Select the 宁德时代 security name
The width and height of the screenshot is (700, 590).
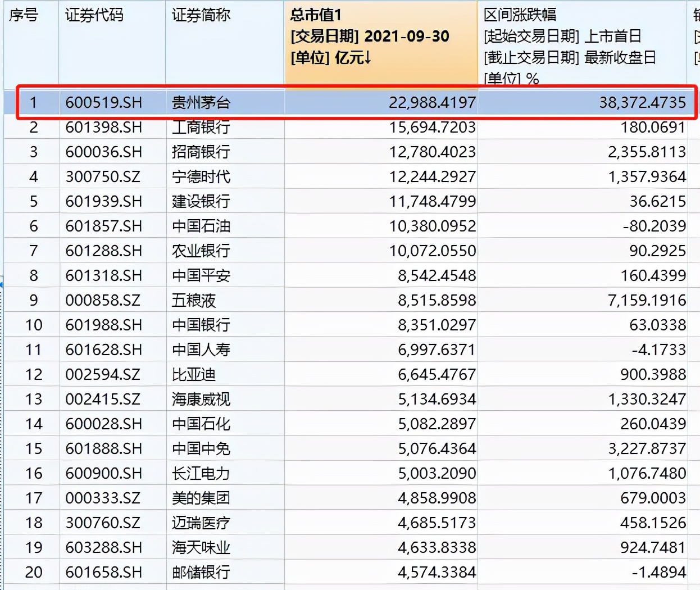201,177
